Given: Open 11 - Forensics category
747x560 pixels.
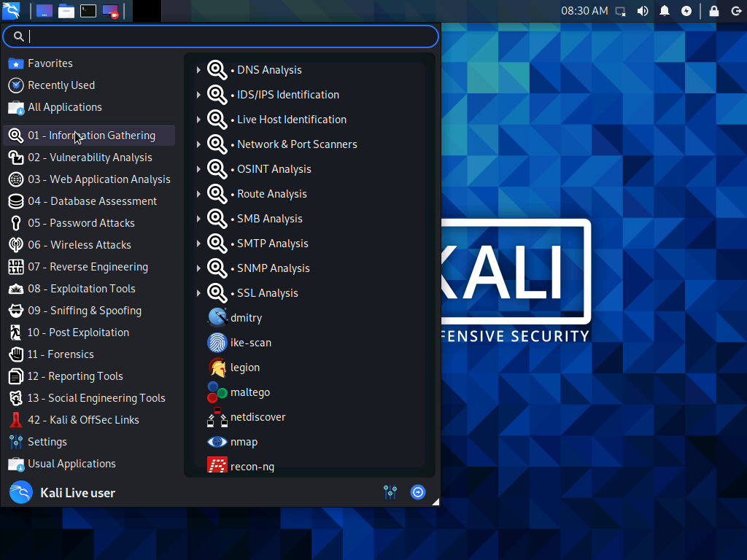Looking at the screenshot, I should pyautogui.click(x=89, y=354).
